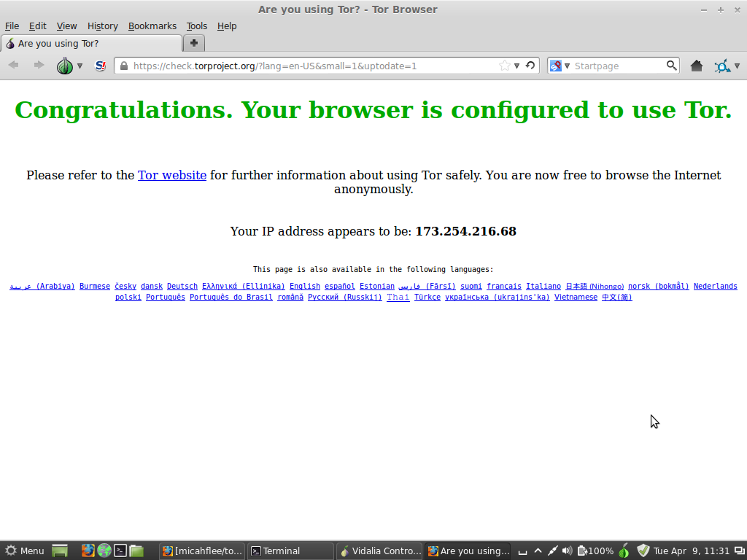
Task: Open the Torbutton dropdown arrow
Action: point(80,66)
